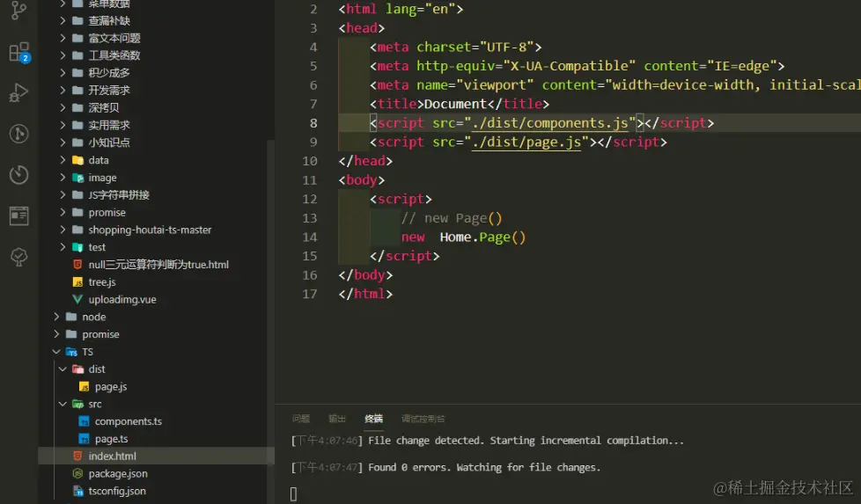Click line number 14 in the gutter
This screenshot has width=861, height=504.
[x=310, y=237]
